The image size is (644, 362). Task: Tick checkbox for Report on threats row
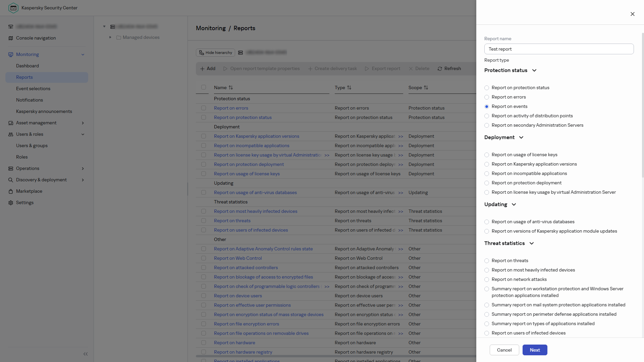tap(204, 221)
